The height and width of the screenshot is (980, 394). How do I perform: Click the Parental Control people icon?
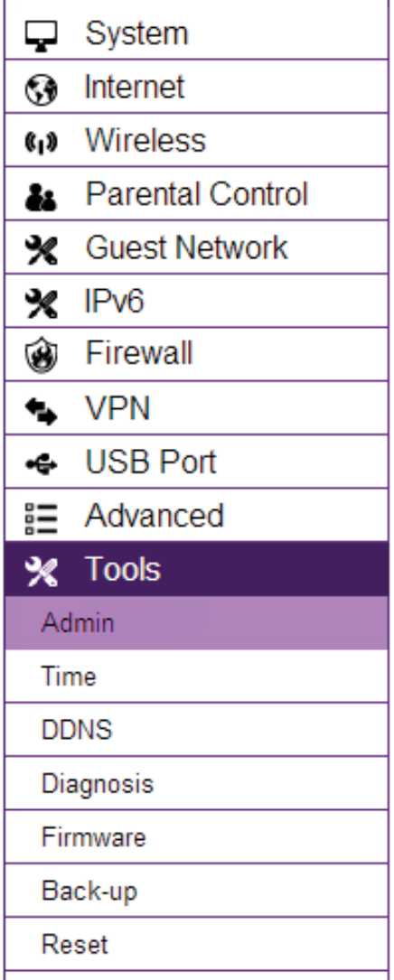[42, 198]
